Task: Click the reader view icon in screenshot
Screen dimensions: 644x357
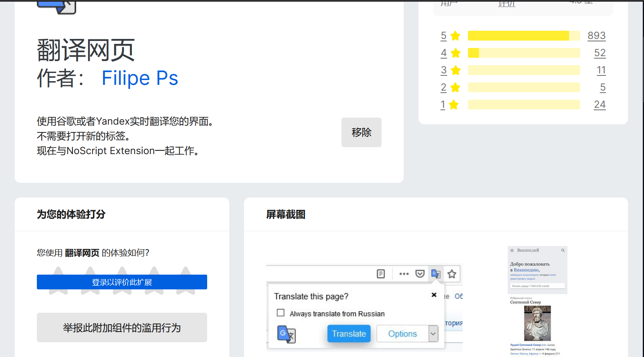Action: click(x=381, y=274)
